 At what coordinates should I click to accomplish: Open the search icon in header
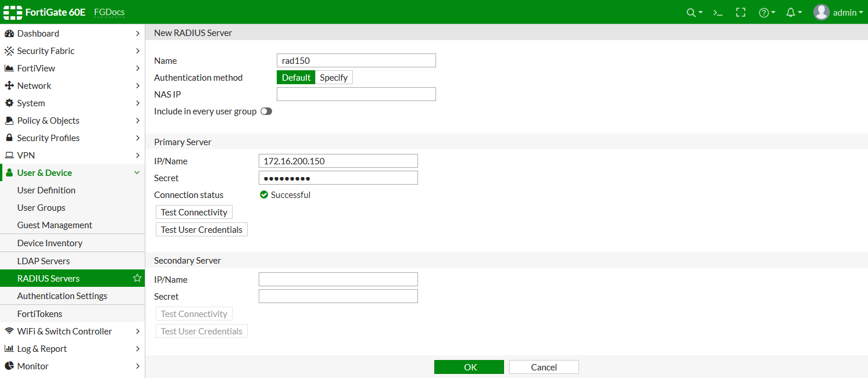point(691,12)
